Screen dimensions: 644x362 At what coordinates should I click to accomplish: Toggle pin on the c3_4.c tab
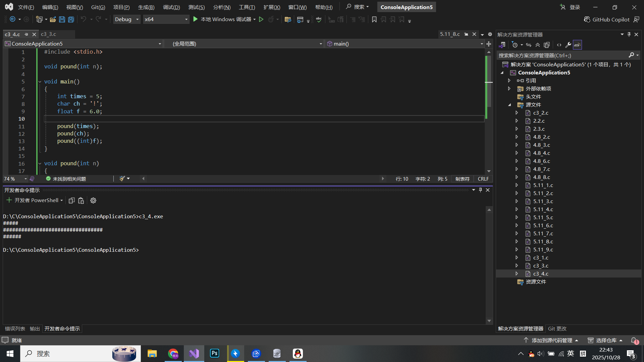point(26,34)
